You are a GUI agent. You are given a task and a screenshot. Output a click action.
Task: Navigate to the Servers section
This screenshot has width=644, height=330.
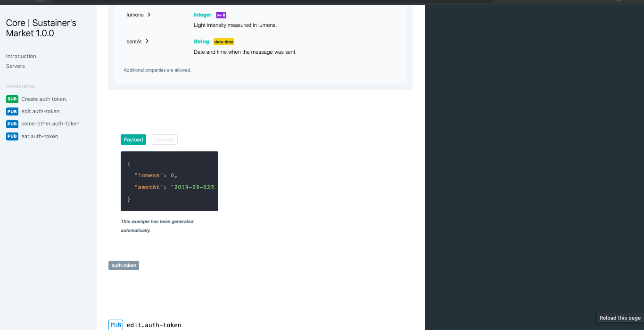click(15, 66)
